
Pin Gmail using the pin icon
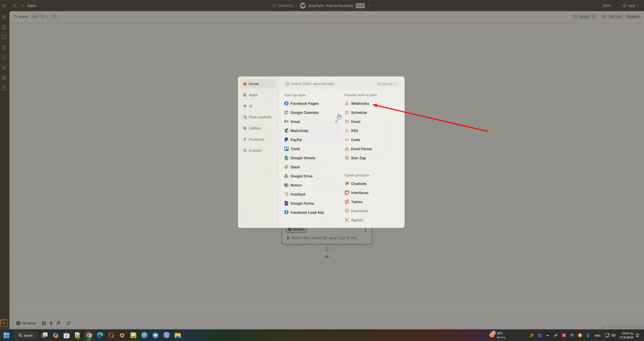(336, 122)
